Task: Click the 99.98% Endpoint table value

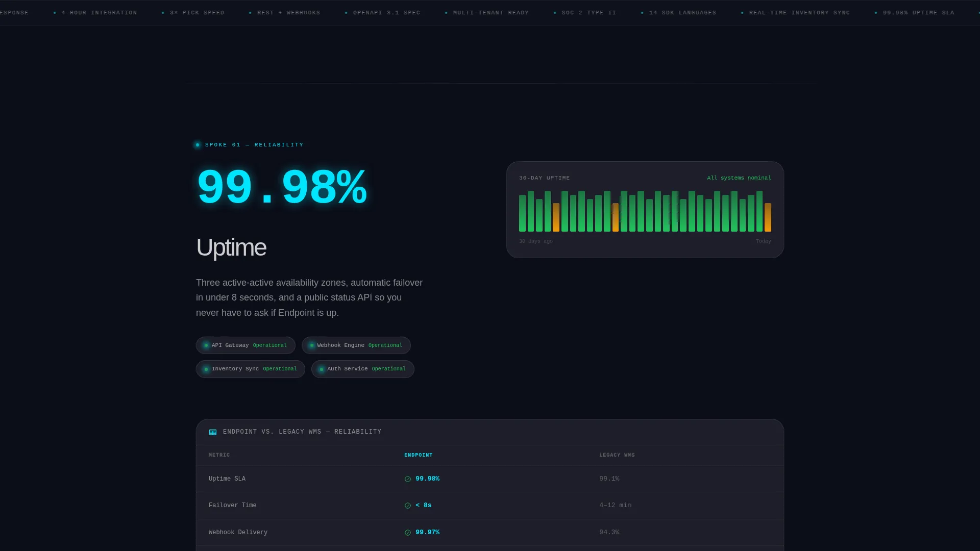Action: click(x=428, y=479)
